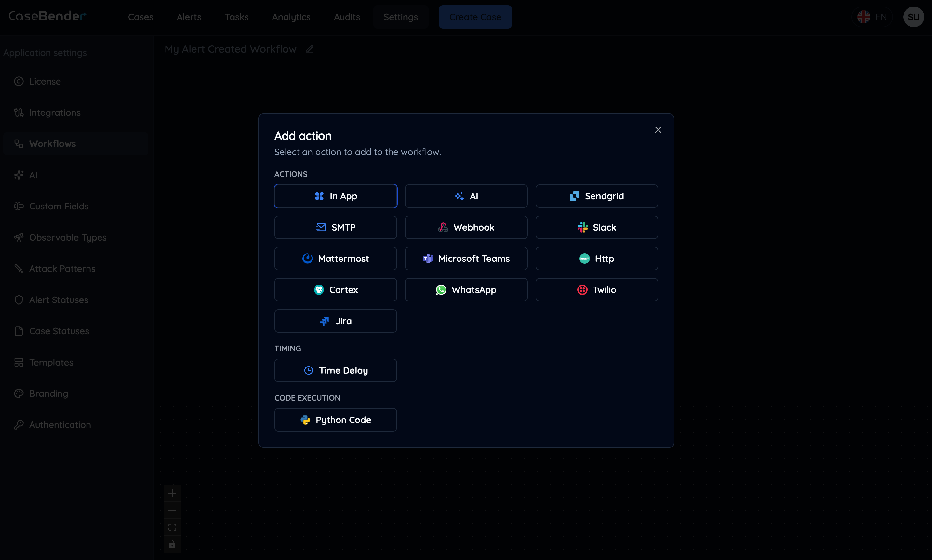Select the Cortex action
This screenshot has width=932, height=560.
335,290
